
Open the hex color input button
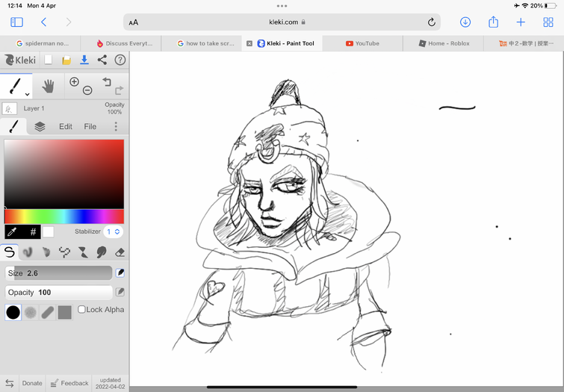tap(33, 232)
